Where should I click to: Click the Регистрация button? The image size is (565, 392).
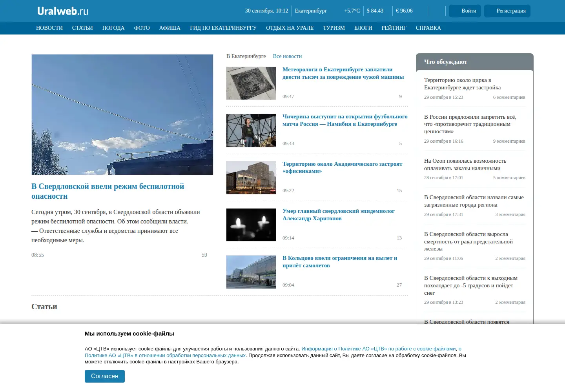507,11
